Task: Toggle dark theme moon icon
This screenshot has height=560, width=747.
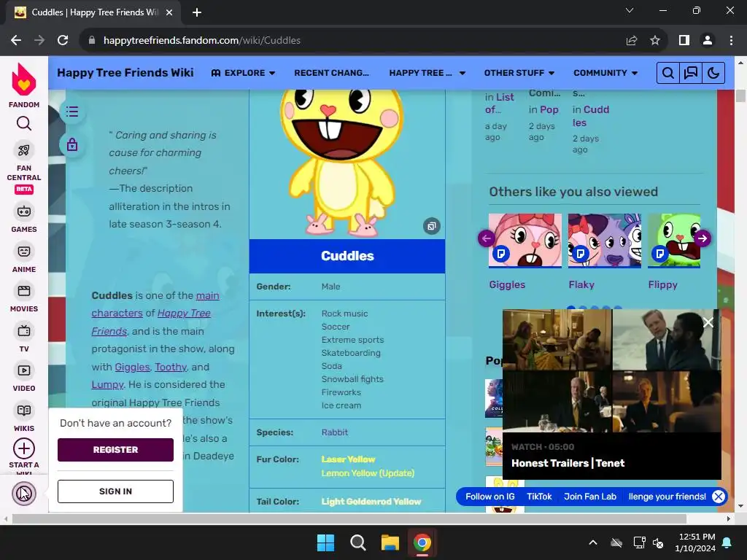Action: click(x=713, y=73)
